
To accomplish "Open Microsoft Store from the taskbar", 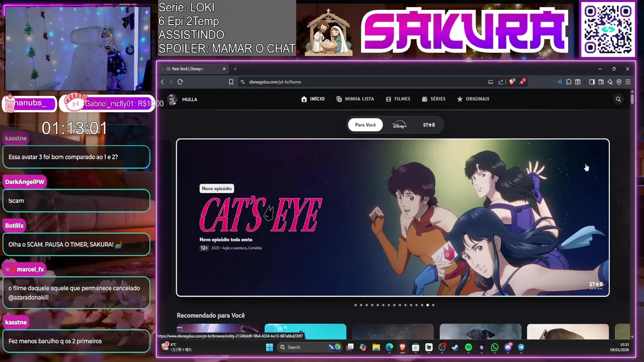I will click(416, 347).
